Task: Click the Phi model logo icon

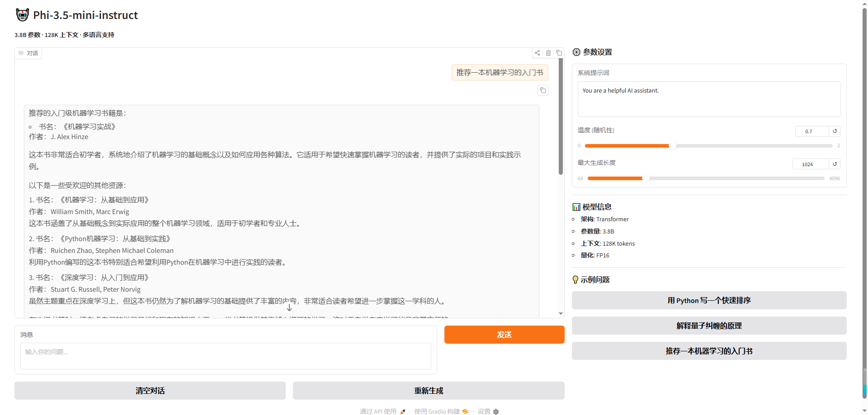Action: coord(22,15)
